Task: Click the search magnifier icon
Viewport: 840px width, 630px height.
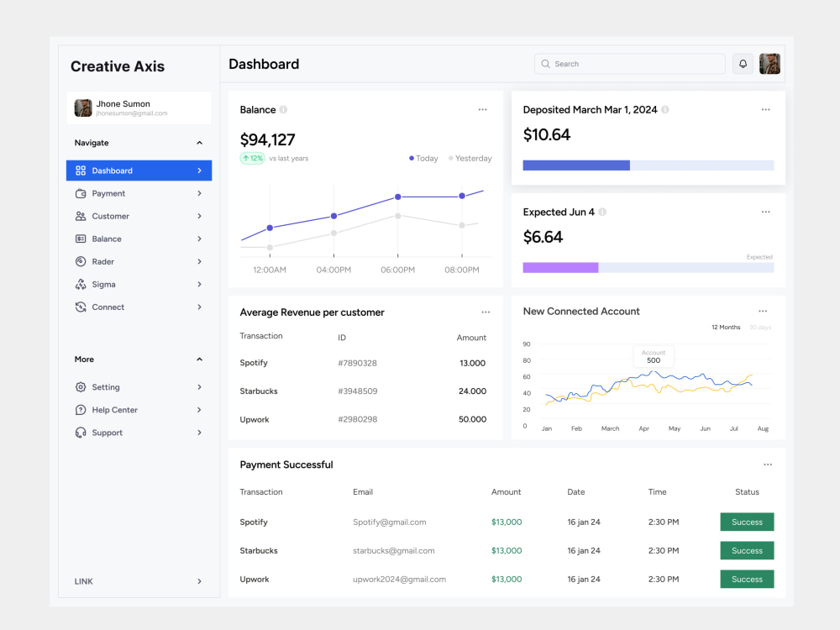Action: point(545,64)
